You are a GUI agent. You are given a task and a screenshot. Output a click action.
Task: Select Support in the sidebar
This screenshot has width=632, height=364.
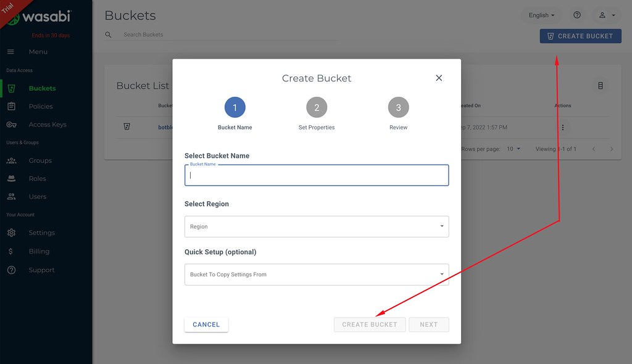coord(41,270)
